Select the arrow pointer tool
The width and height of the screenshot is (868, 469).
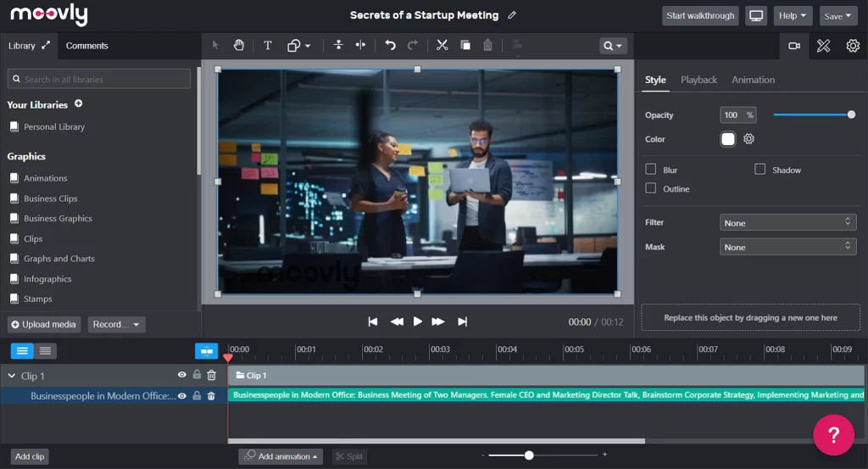[215, 46]
